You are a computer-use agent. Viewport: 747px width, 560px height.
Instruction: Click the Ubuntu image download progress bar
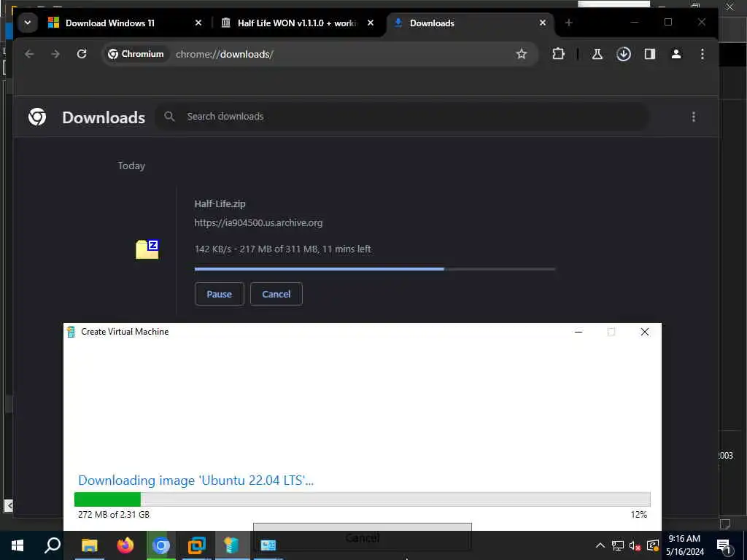[362, 499]
